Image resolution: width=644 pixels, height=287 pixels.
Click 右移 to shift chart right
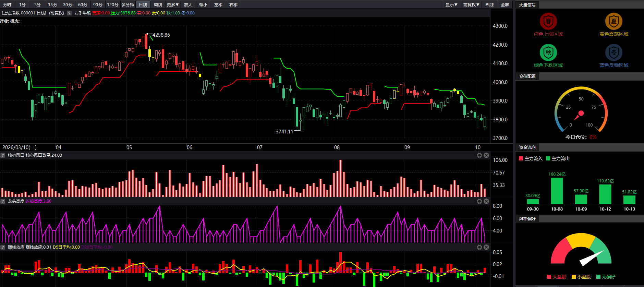click(x=233, y=4)
